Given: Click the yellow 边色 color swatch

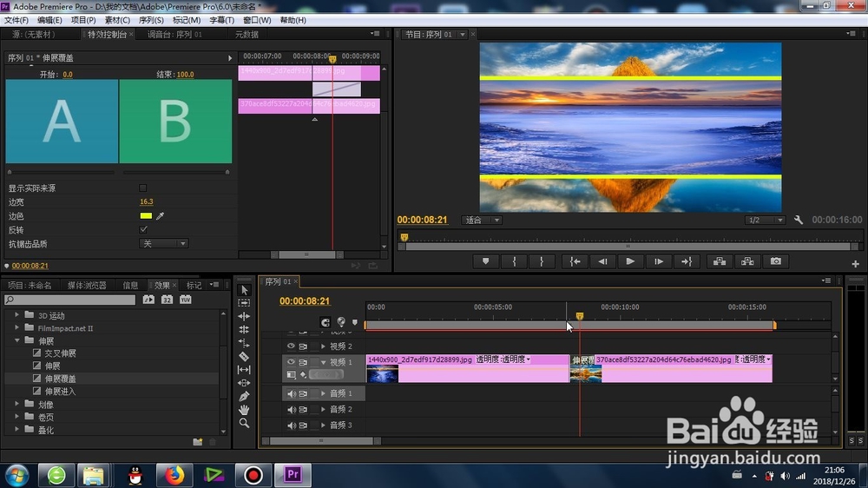Looking at the screenshot, I should [x=146, y=216].
